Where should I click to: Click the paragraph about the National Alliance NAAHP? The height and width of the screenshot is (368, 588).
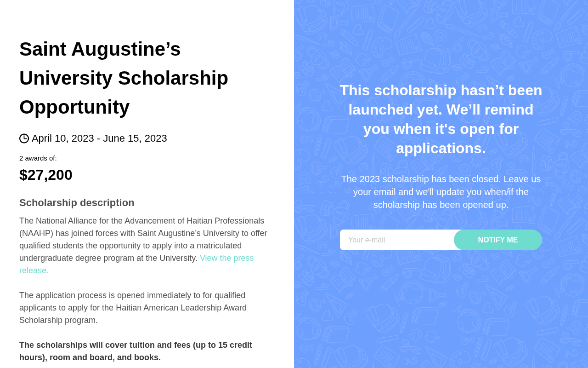click(143, 246)
